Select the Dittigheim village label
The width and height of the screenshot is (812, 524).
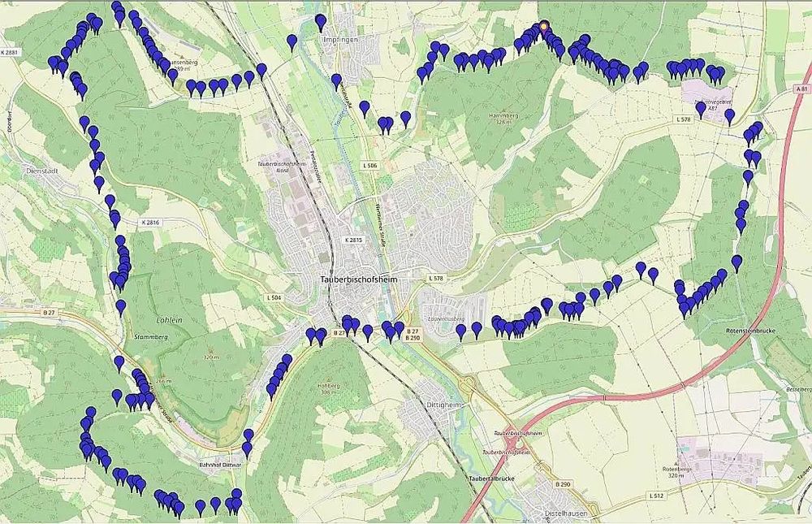tap(443, 404)
